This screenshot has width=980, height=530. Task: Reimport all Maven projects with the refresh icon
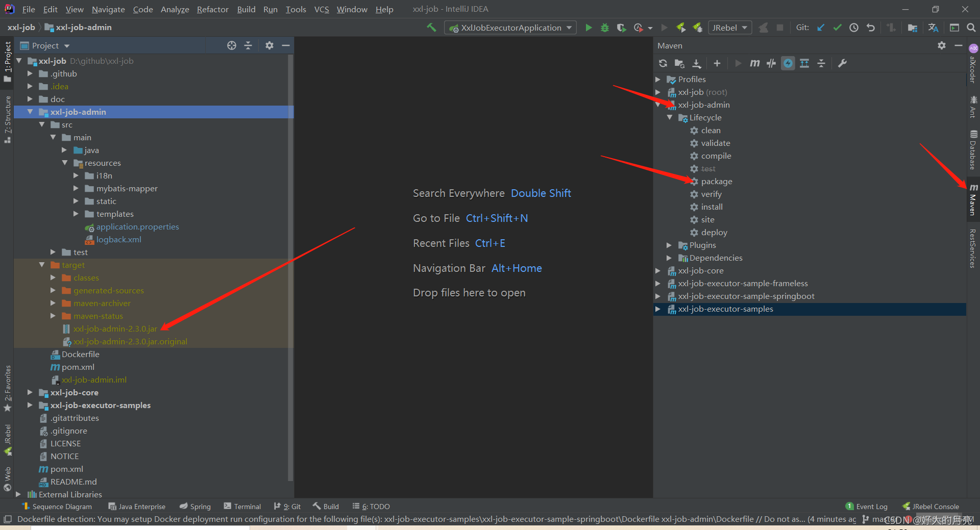(x=663, y=63)
